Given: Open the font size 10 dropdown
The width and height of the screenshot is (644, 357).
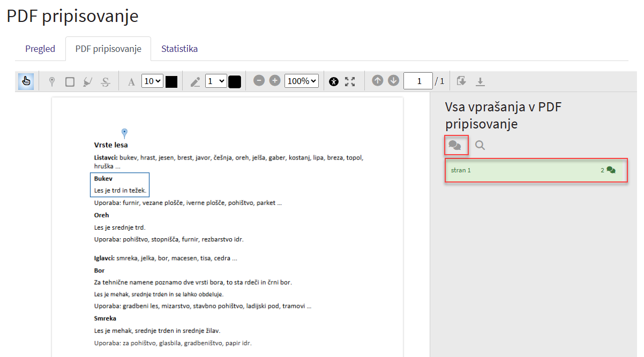Looking at the screenshot, I should pos(152,81).
